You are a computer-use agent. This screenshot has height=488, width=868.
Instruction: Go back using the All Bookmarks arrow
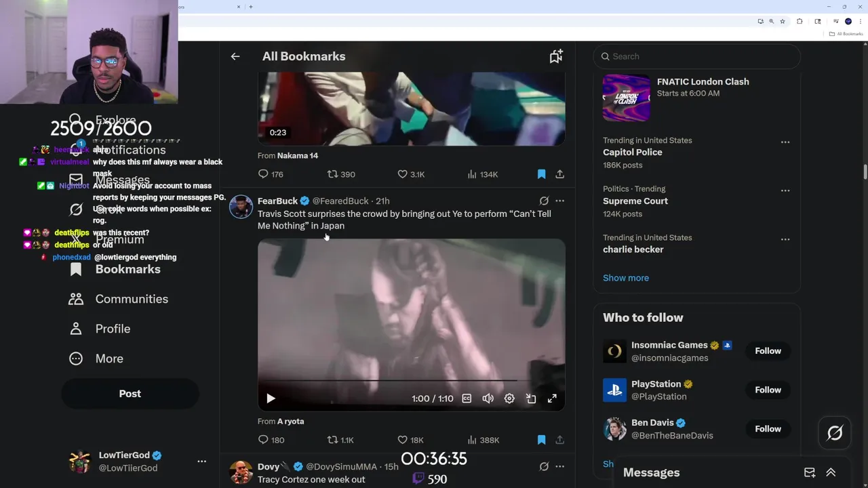pos(235,56)
